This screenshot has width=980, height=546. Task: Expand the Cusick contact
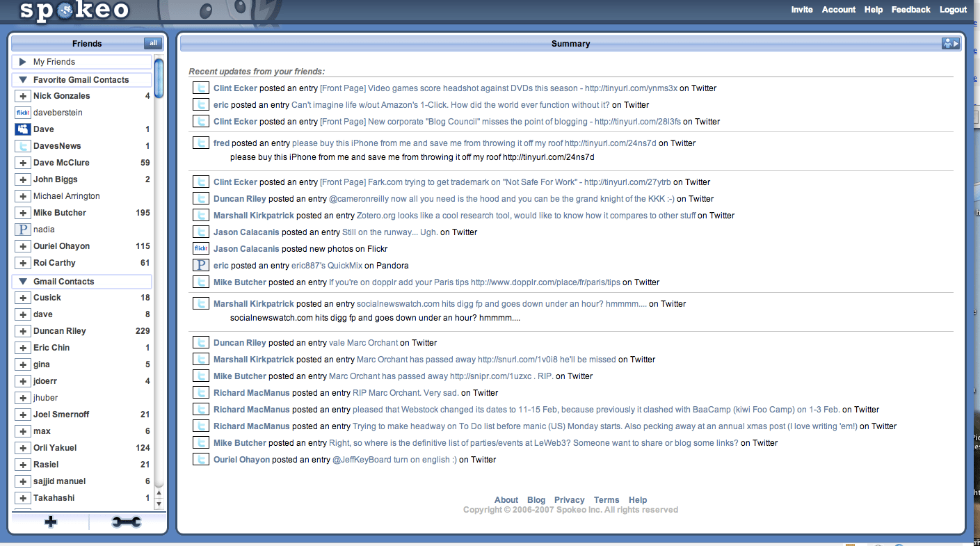coord(22,298)
